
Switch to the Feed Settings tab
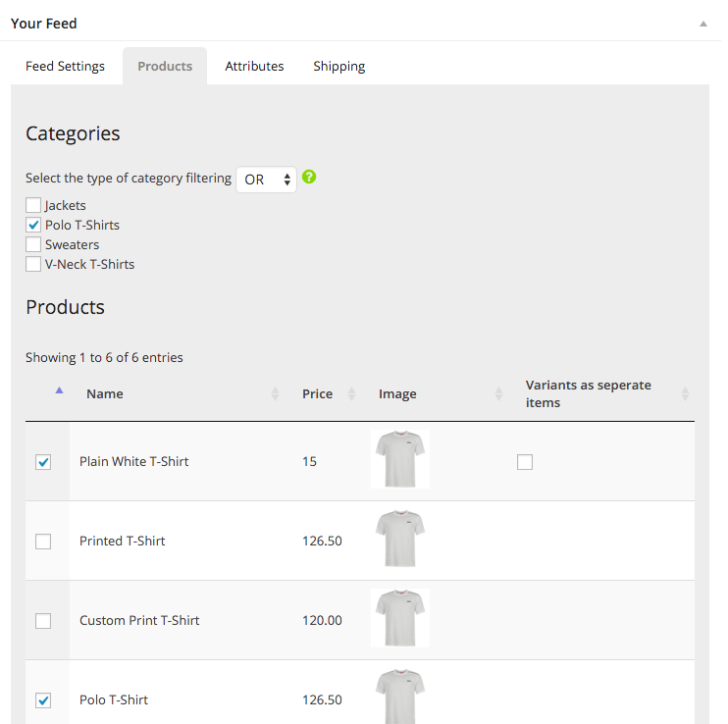click(x=65, y=66)
